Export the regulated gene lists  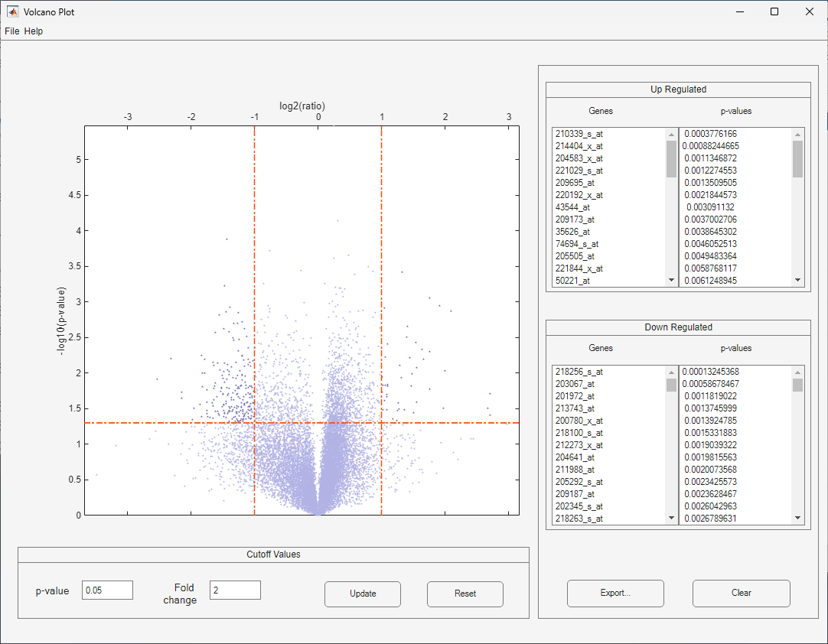[615, 594]
